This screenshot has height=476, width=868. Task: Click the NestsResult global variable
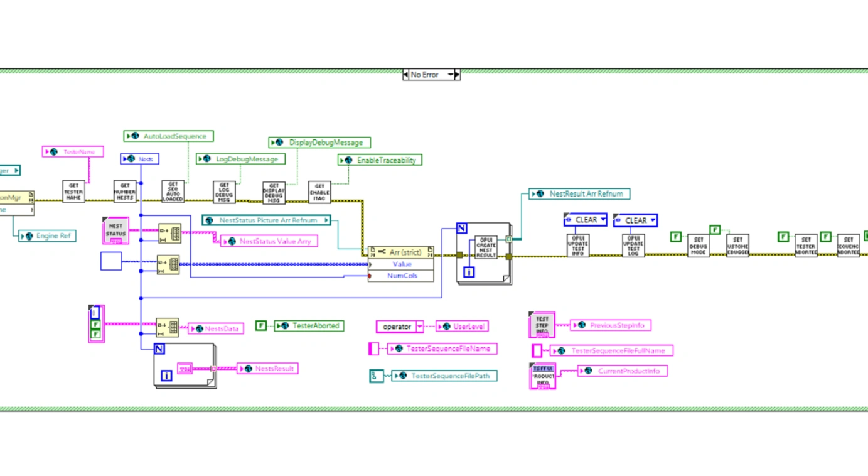tap(267, 369)
